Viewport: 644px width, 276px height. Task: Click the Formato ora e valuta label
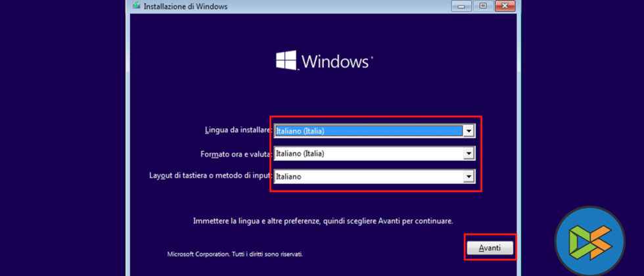point(236,154)
